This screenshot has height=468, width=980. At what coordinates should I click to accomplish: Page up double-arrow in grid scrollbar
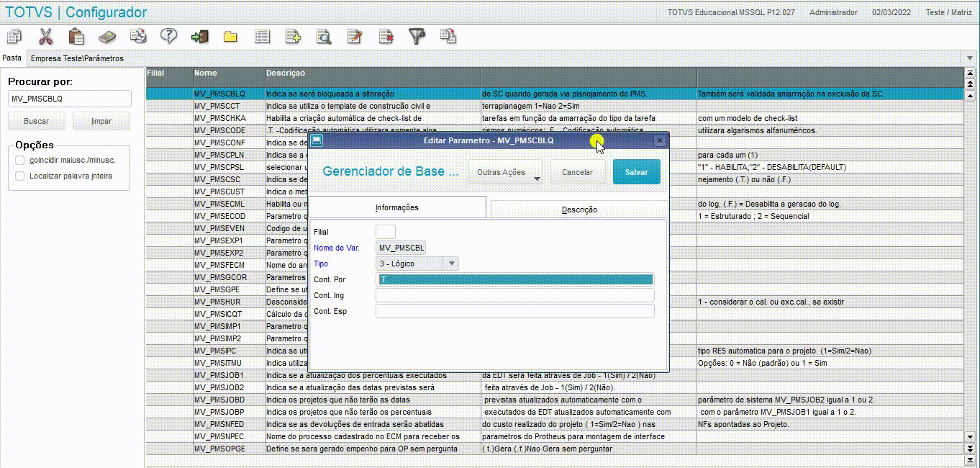pyautogui.click(x=971, y=85)
